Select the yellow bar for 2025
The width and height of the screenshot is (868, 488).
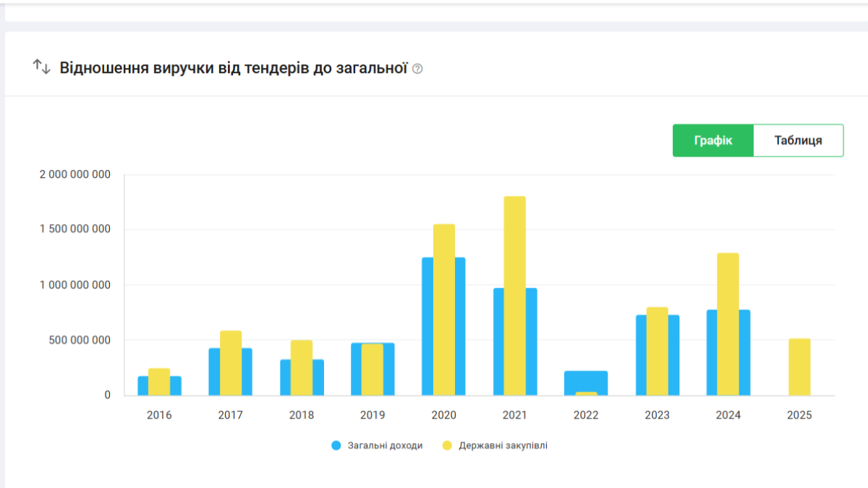[799, 367]
